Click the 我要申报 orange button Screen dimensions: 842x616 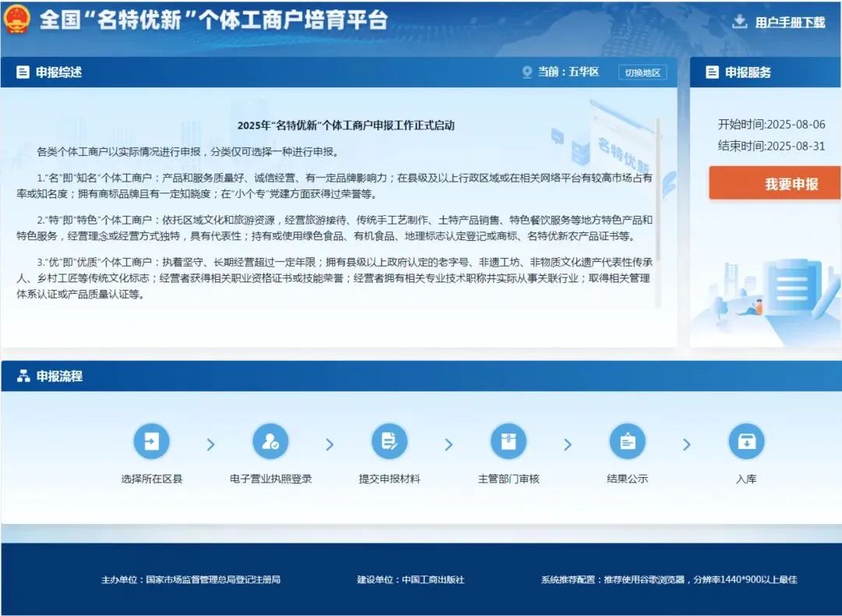[x=775, y=184]
